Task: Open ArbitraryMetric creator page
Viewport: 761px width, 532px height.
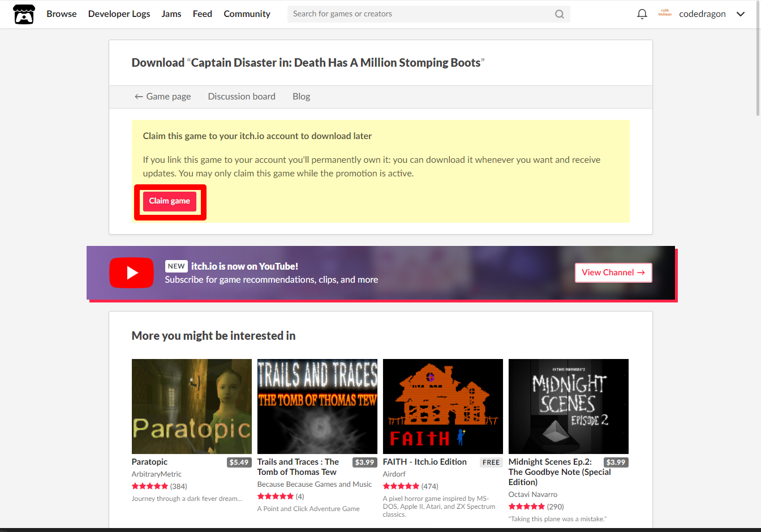Action: 157,474
